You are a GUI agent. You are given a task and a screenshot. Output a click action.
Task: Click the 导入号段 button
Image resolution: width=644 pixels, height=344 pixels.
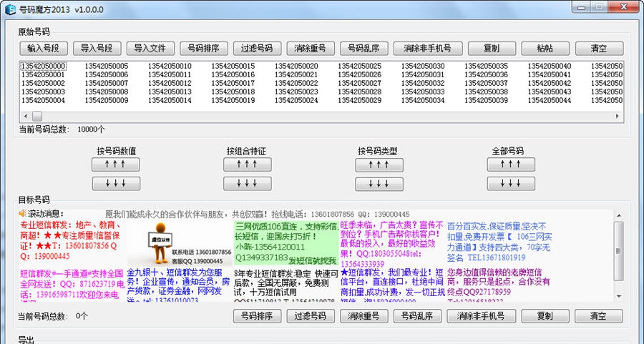[x=97, y=48]
